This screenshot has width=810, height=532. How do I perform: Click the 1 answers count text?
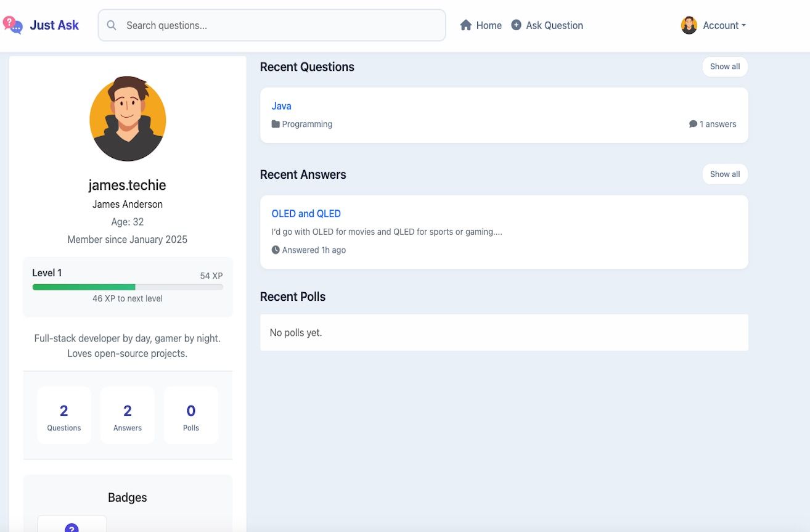[x=718, y=124]
